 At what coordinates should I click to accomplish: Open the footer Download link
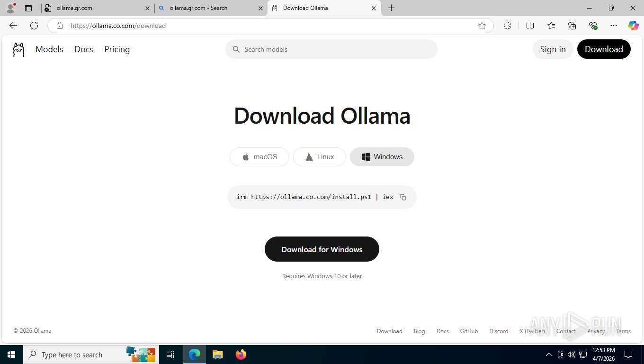click(x=390, y=331)
